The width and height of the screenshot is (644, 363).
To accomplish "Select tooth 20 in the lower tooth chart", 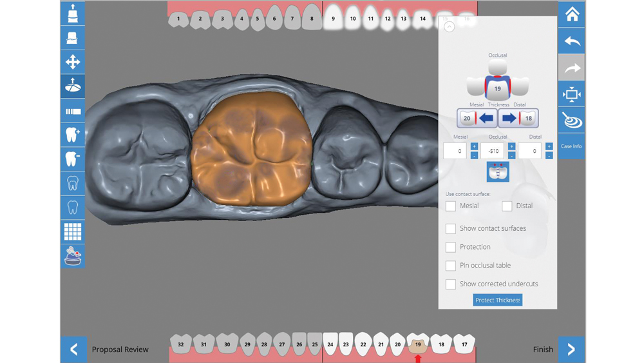I will click(x=397, y=343).
